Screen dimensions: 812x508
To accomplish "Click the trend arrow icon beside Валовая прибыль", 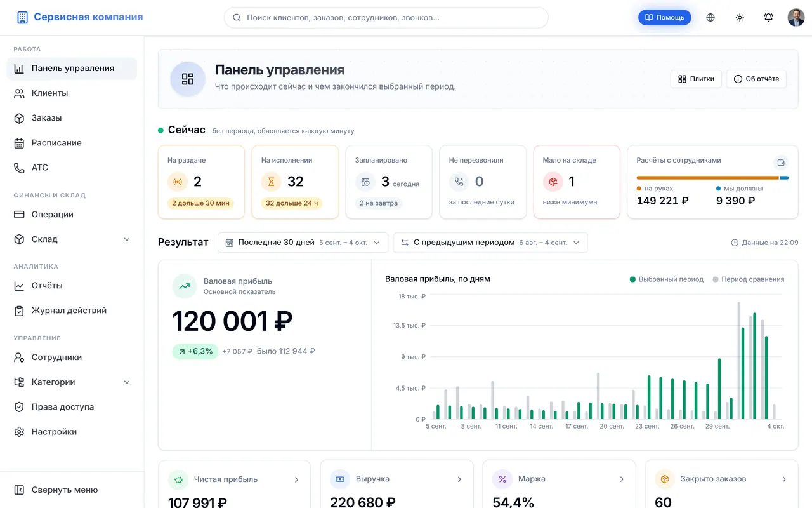I will tap(185, 286).
